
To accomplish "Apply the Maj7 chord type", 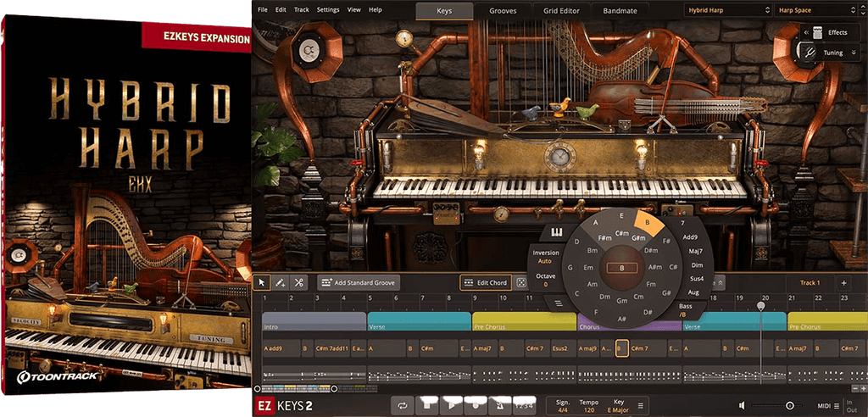I will (695, 251).
